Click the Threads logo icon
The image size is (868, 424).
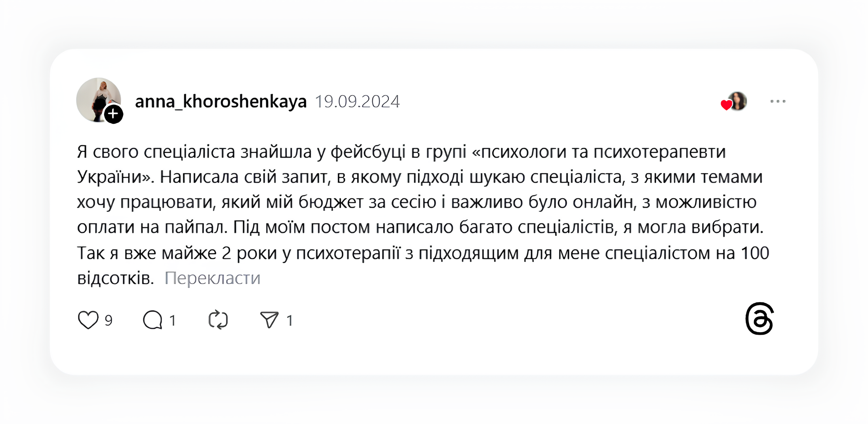coord(759,319)
